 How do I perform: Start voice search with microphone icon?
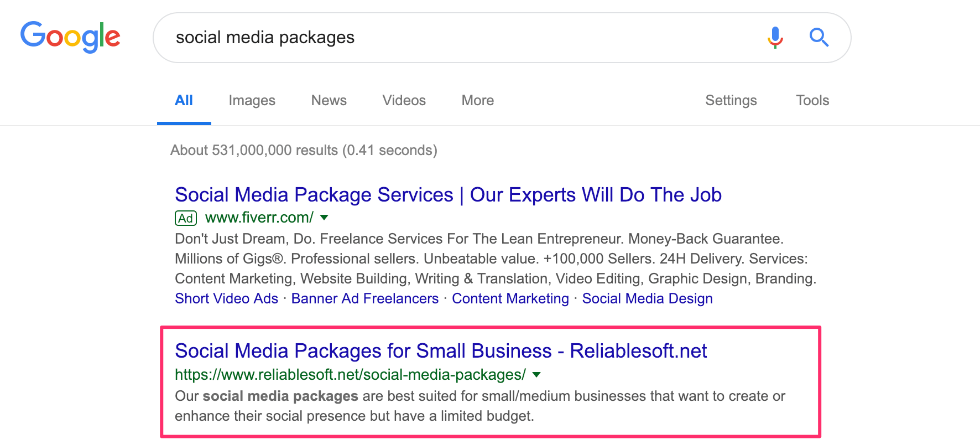coord(775,38)
